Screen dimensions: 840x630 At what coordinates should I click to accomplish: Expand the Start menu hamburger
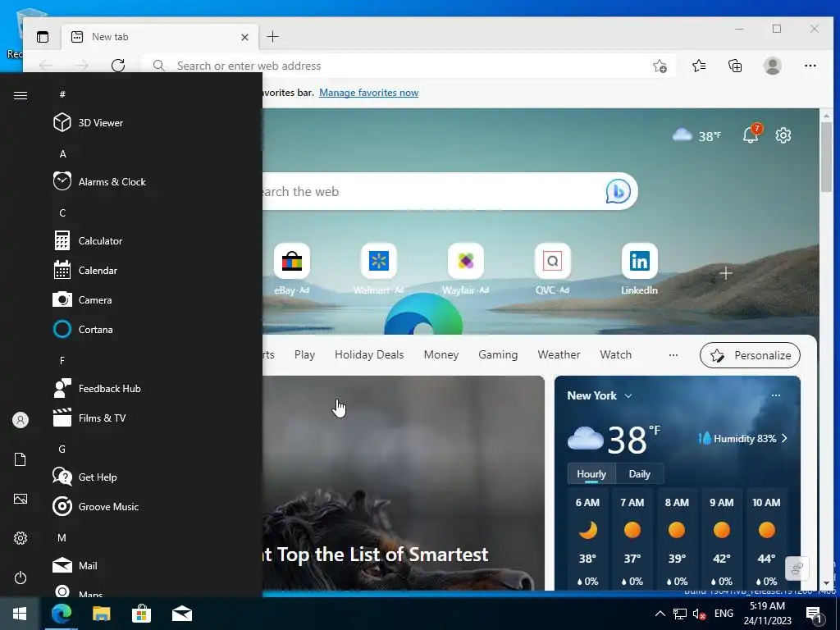(21, 95)
